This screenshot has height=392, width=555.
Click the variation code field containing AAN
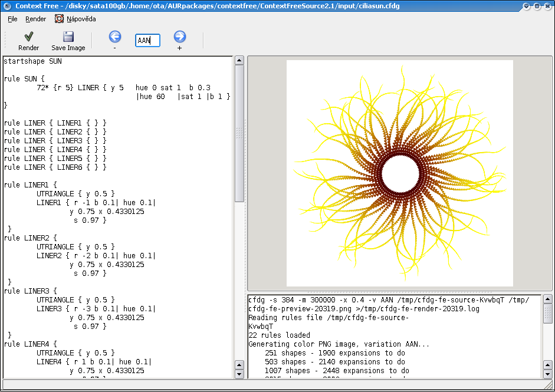(x=147, y=40)
